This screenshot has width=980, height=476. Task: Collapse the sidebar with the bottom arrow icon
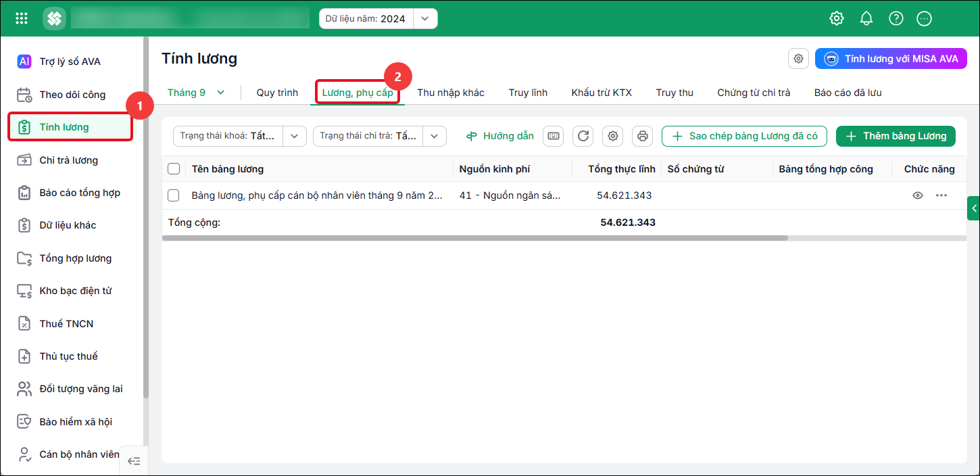click(x=134, y=461)
